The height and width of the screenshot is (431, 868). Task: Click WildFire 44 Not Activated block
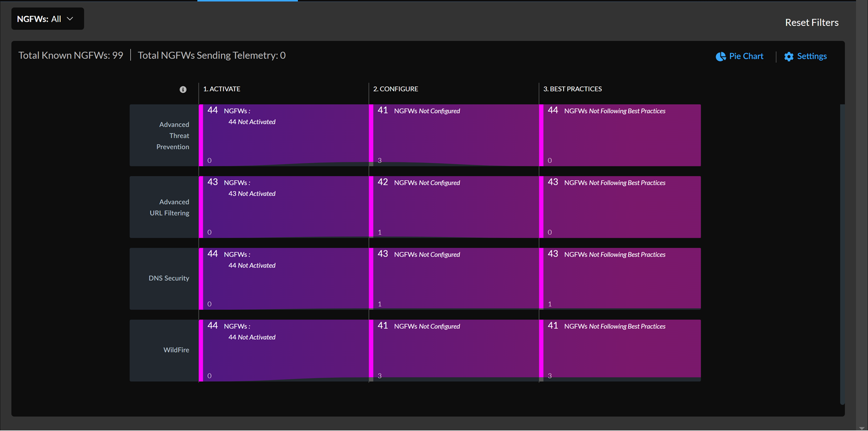pyautogui.click(x=283, y=350)
